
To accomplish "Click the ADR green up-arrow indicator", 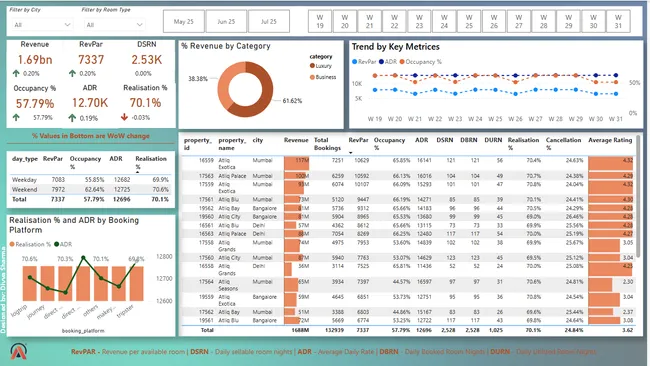I will (x=72, y=118).
